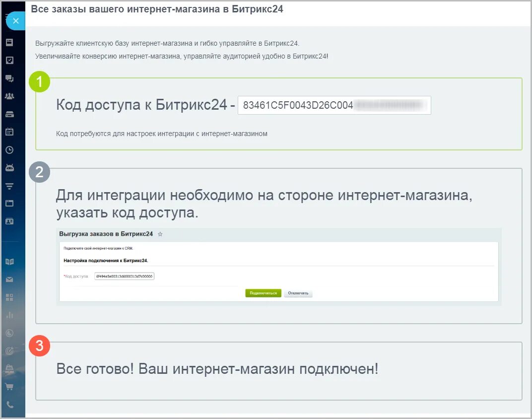The image size is (532, 419).
Task: Click the star next to Выгрузка заказов в Битрикс24
Action: pos(160,234)
